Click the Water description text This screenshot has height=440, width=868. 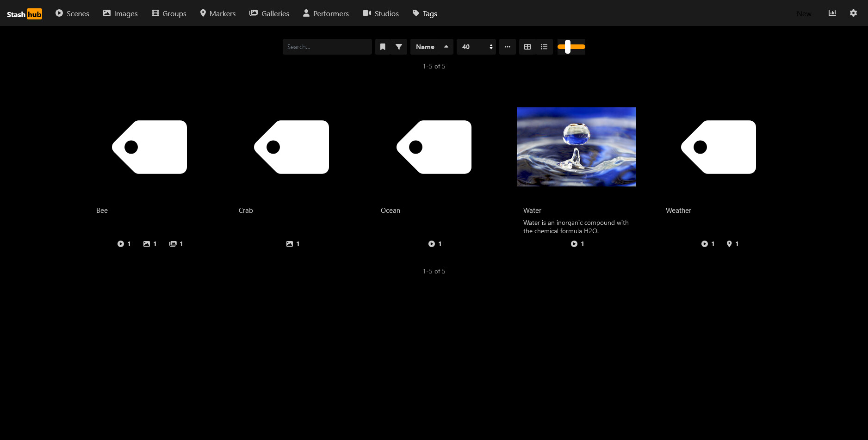pos(576,227)
